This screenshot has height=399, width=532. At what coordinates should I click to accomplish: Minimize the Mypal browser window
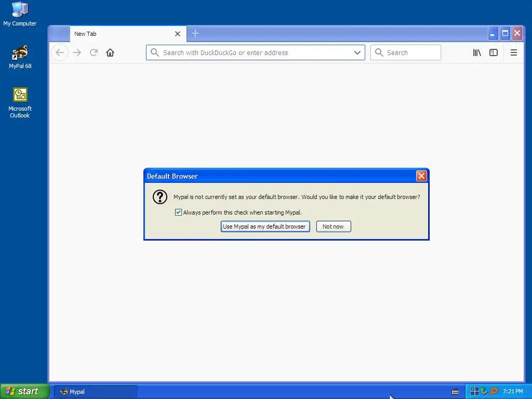pos(493,33)
